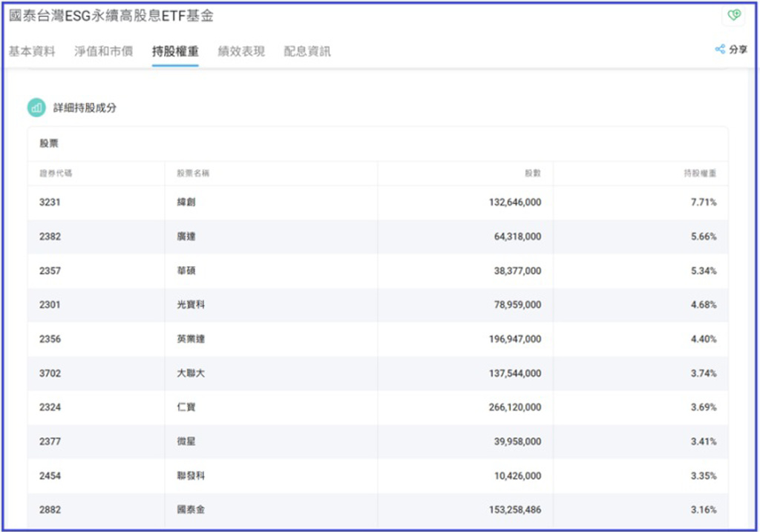Click the share icon next to 分享
The image size is (760, 532).
click(x=719, y=50)
